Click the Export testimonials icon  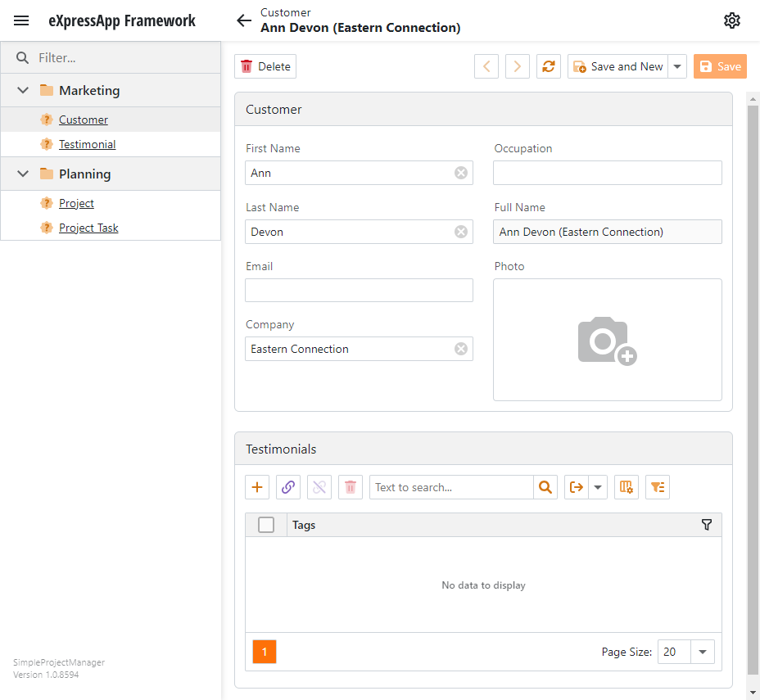coord(577,487)
